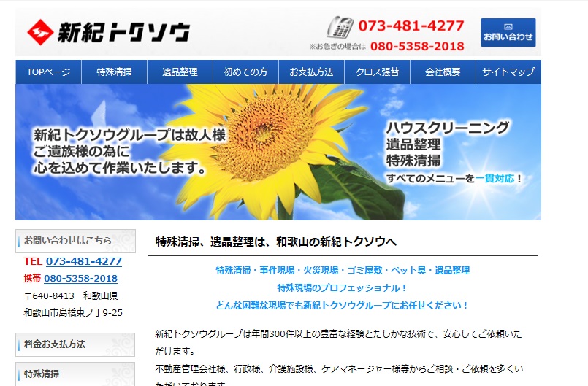Click the 新紀トクソウ red diamond logo
588x386 pixels.
point(39,31)
